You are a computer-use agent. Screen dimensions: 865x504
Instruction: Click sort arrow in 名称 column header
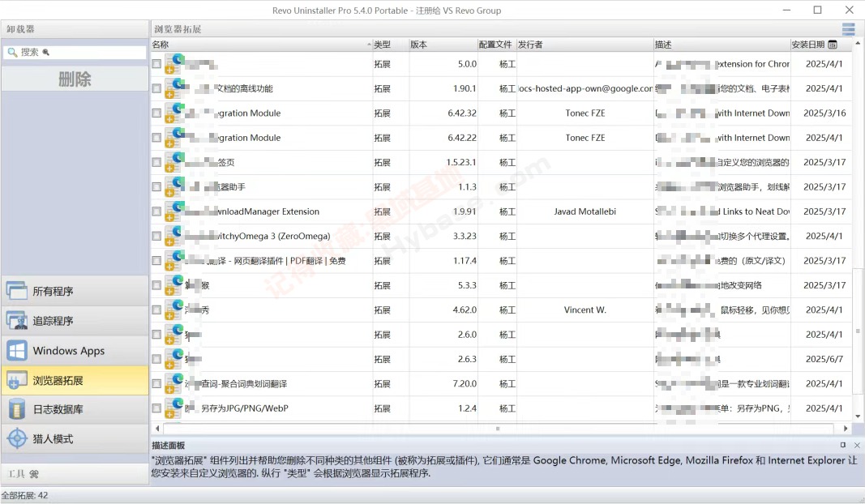[369, 45]
